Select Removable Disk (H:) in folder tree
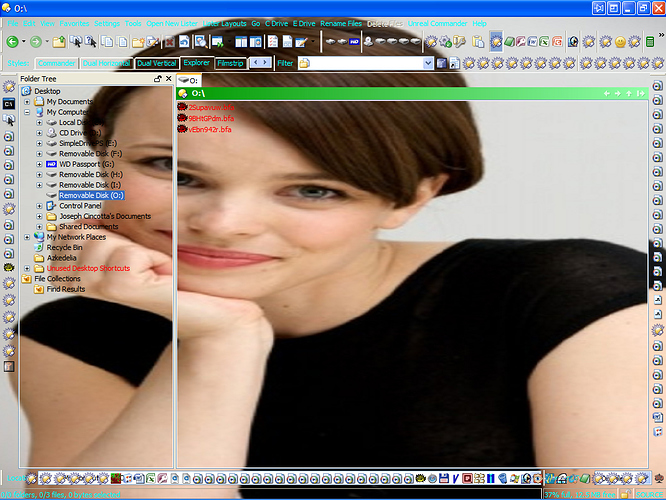The image size is (666, 500). (90, 174)
